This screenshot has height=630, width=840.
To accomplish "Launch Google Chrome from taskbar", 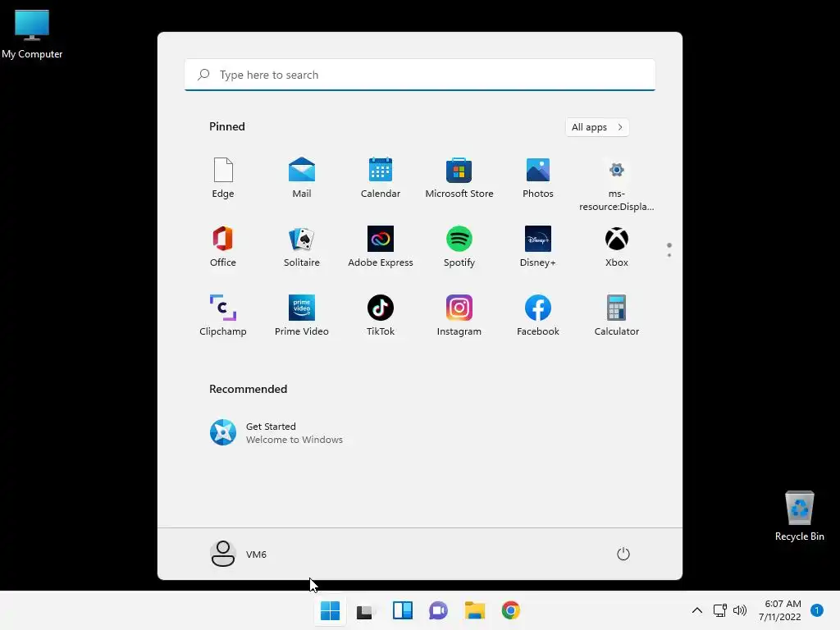I will click(x=510, y=610).
